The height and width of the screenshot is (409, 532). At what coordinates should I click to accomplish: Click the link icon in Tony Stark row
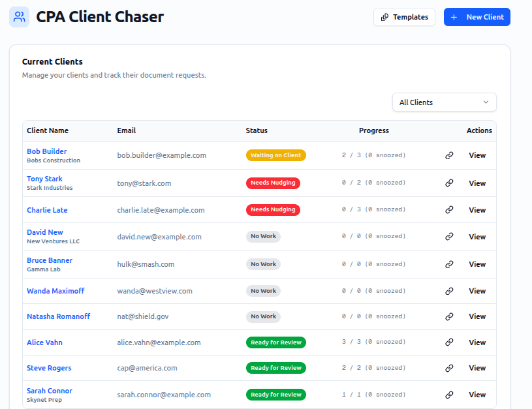[x=449, y=183]
